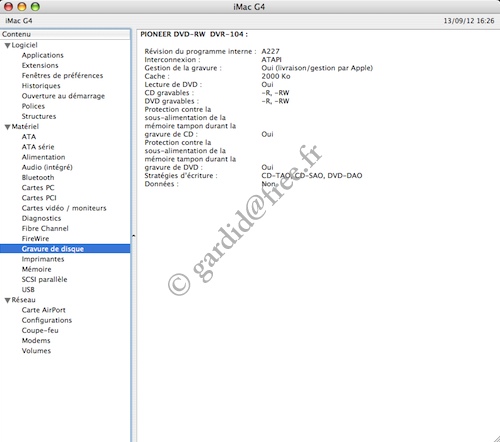
Task: Collapse the Matériel section triangle
Action: tap(7, 127)
